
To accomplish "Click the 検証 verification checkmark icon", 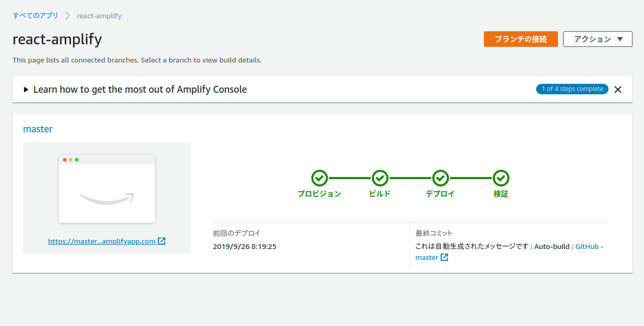I will (x=501, y=178).
